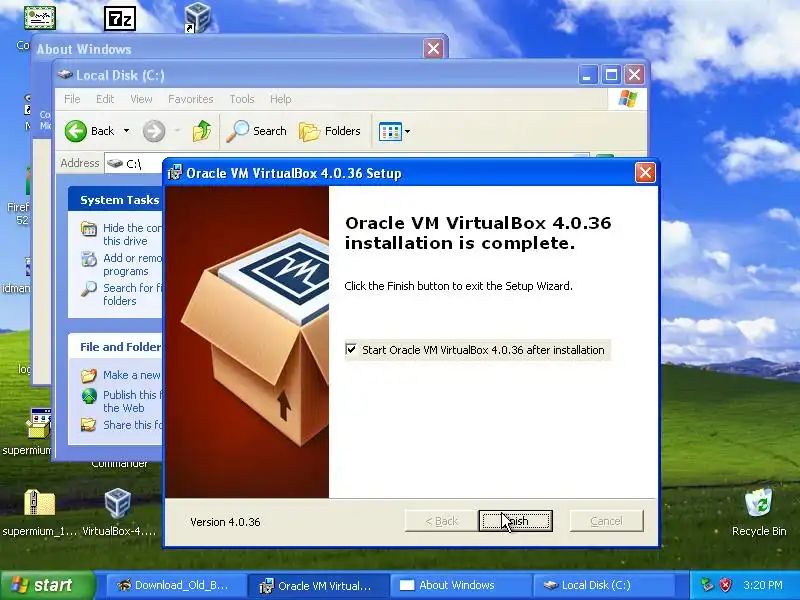800x600 pixels.
Task: Select the 7z desktop icon
Action: pos(120,18)
